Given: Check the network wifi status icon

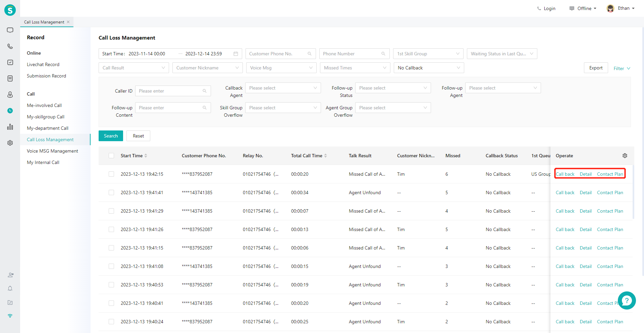Looking at the screenshot, I should [10, 316].
